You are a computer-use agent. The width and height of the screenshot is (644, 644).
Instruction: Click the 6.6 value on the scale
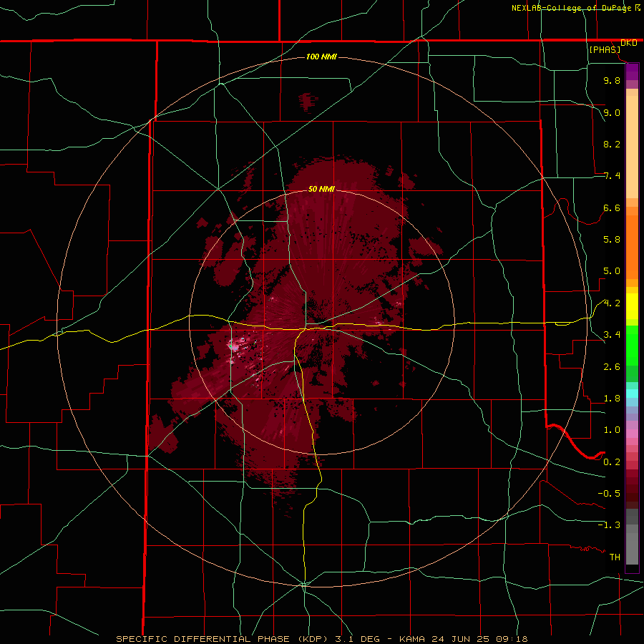point(612,208)
